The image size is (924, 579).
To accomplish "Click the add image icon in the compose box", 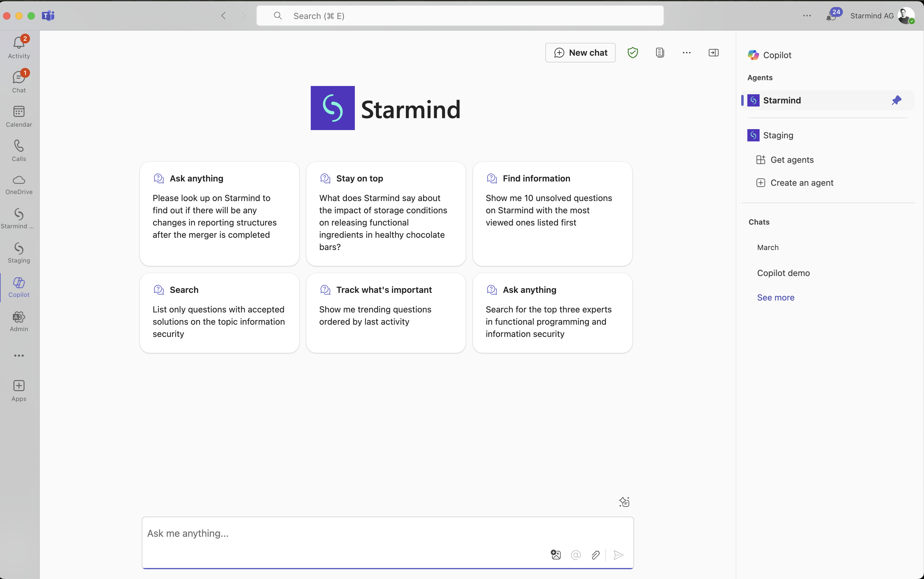I will [555, 555].
